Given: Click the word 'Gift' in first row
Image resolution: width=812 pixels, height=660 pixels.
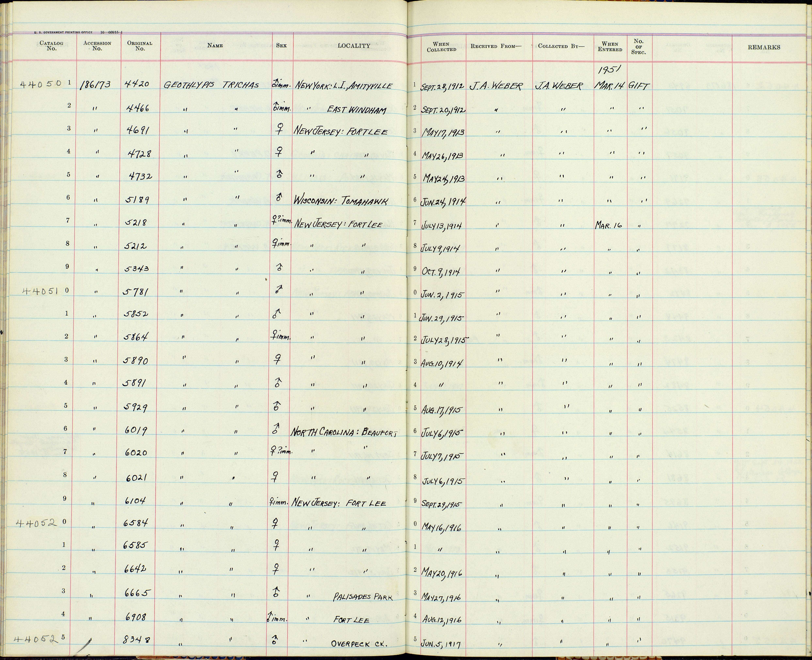Looking at the screenshot, I should (639, 86).
